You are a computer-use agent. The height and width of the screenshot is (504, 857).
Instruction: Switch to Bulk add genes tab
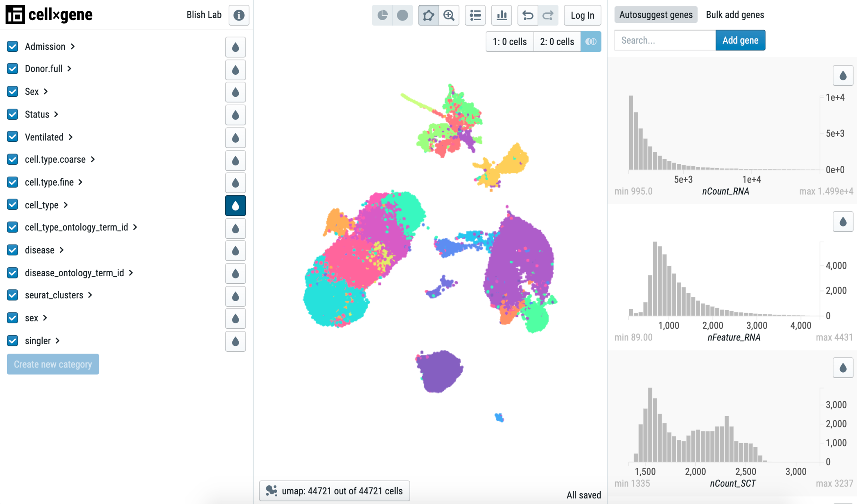click(x=734, y=15)
